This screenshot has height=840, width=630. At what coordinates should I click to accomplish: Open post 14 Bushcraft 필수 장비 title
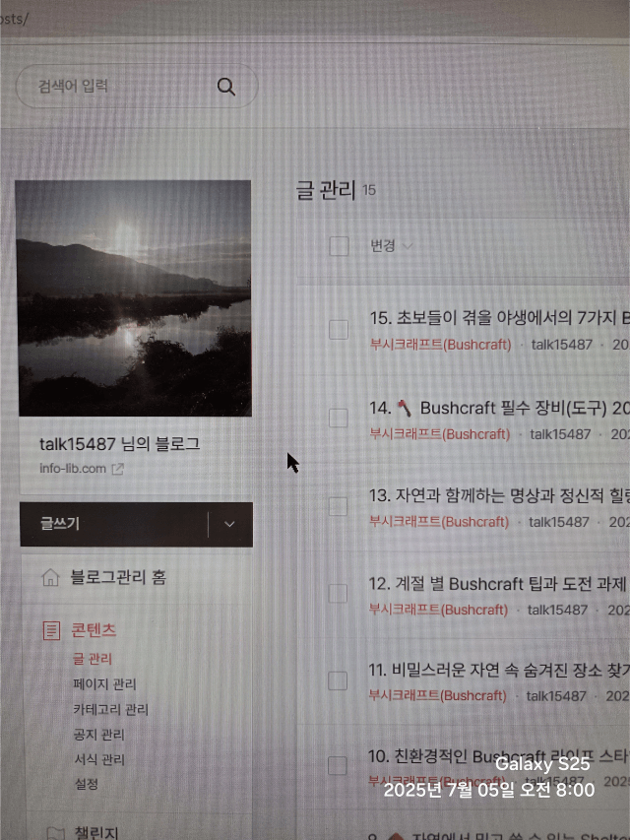coord(499,409)
